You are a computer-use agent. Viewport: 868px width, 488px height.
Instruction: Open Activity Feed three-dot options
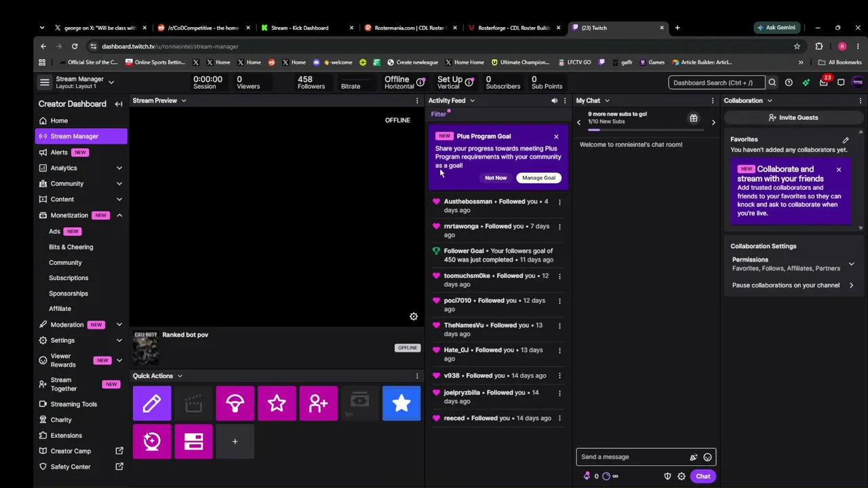click(x=564, y=100)
